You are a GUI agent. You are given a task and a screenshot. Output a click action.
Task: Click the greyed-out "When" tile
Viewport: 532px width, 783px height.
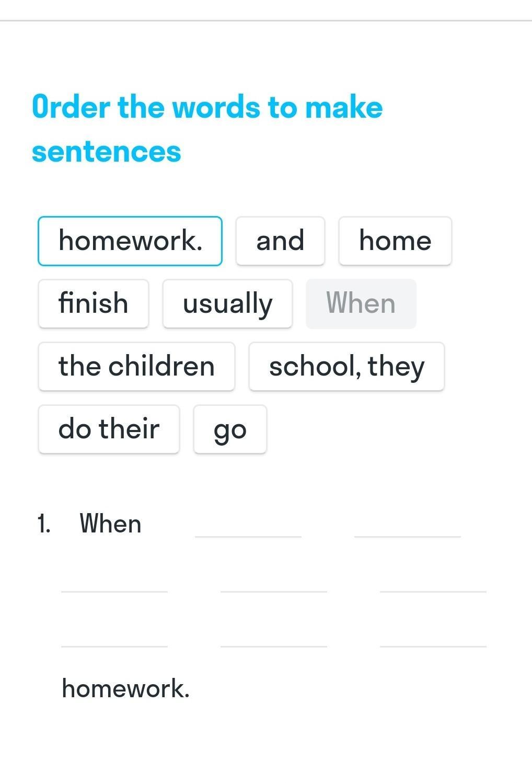click(x=361, y=304)
